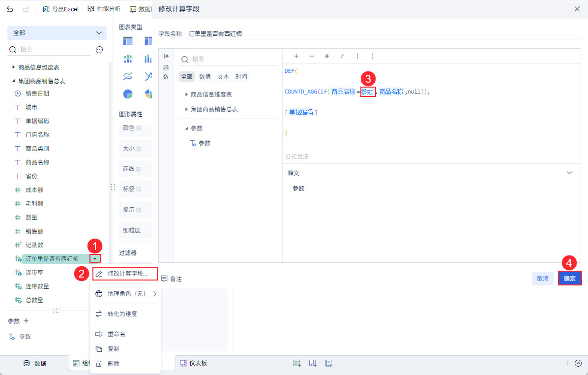
Task: Click the 确定 confirm button
Action: coord(570,278)
